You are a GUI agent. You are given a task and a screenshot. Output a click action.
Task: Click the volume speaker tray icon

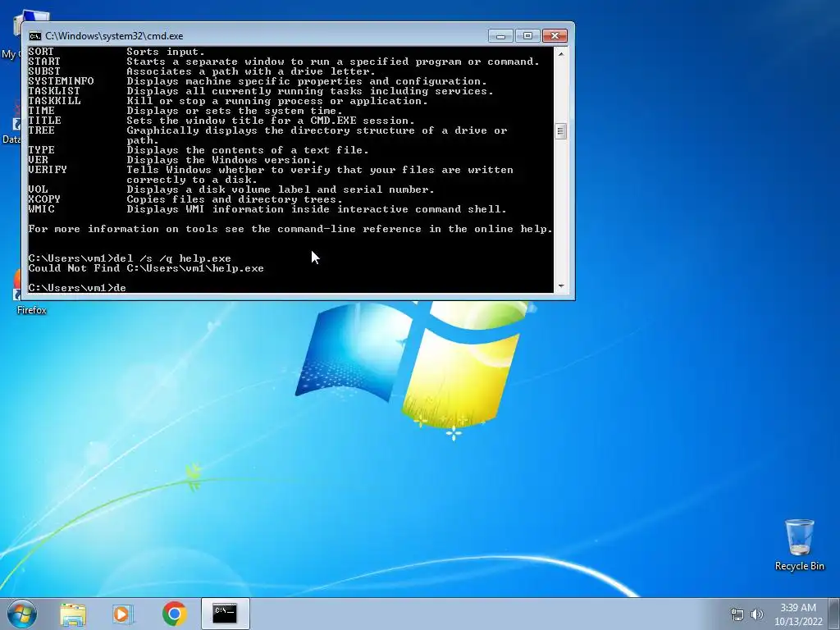coord(756,614)
